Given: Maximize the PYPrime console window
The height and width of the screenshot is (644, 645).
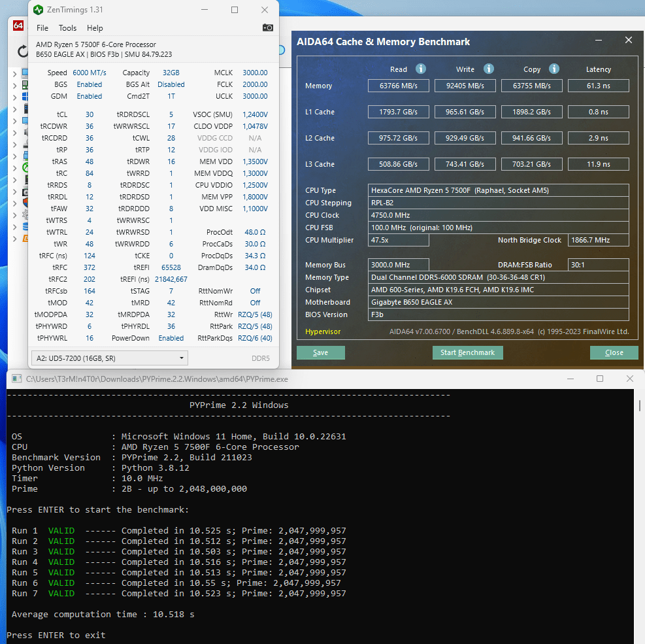Looking at the screenshot, I should coord(600,379).
